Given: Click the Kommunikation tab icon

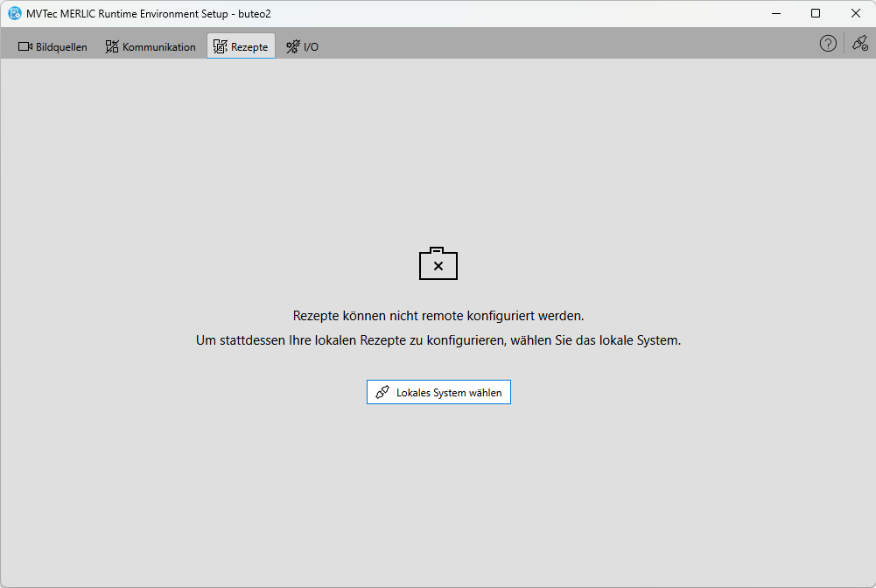Looking at the screenshot, I should (112, 46).
